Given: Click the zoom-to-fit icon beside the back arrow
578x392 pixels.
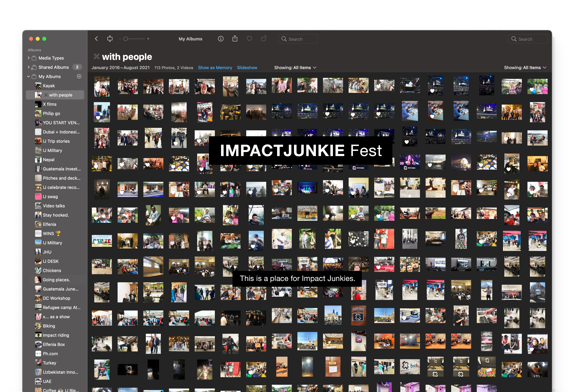Looking at the screenshot, I should 110,39.
